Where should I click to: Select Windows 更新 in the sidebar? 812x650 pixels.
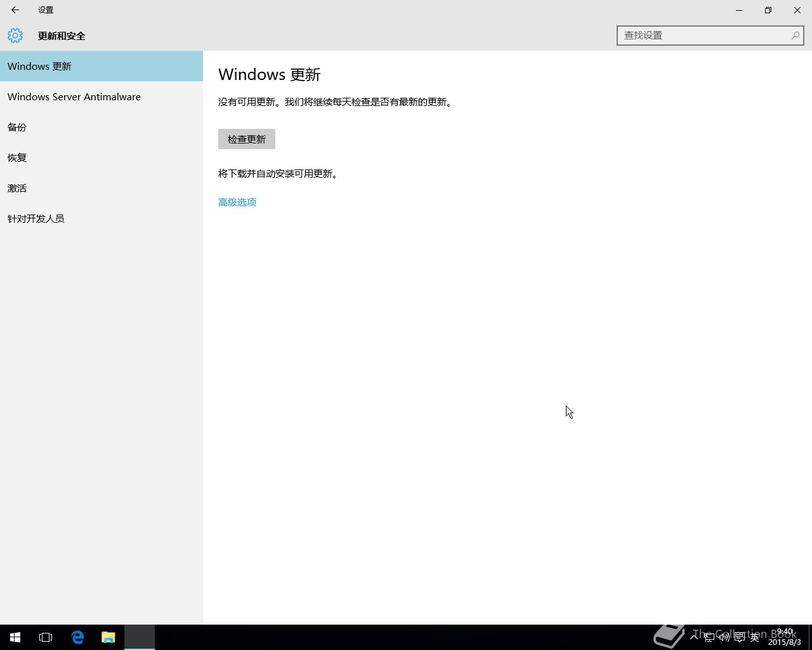(x=101, y=66)
